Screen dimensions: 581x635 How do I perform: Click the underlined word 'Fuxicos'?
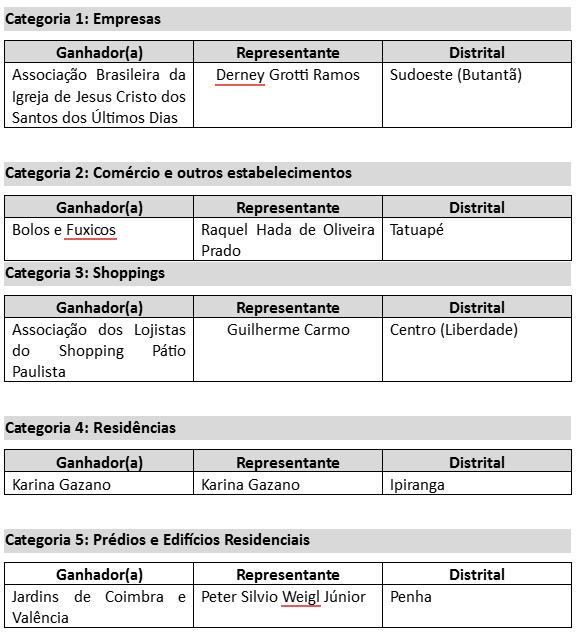[91, 230]
